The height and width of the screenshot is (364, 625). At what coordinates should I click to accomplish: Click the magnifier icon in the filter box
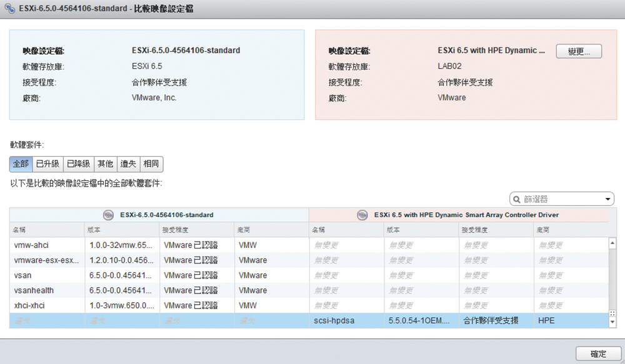coord(517,199)
